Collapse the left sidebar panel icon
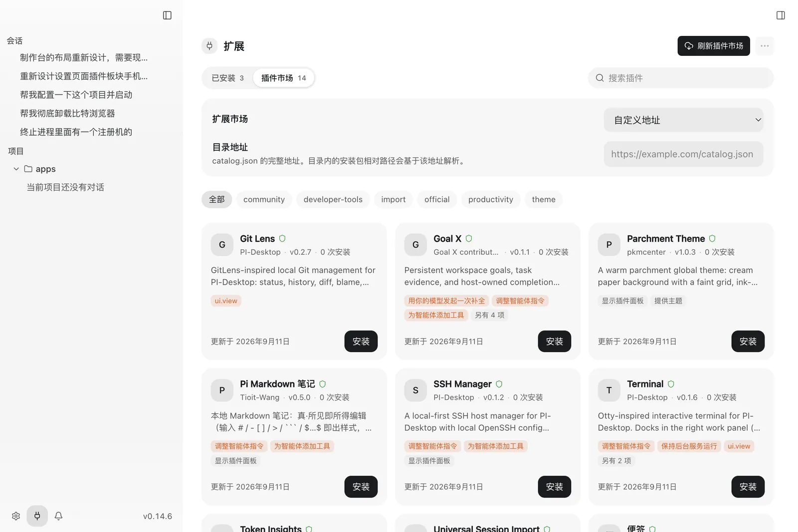The width and height of the screenshot is (798, 532). pos(167,15)
